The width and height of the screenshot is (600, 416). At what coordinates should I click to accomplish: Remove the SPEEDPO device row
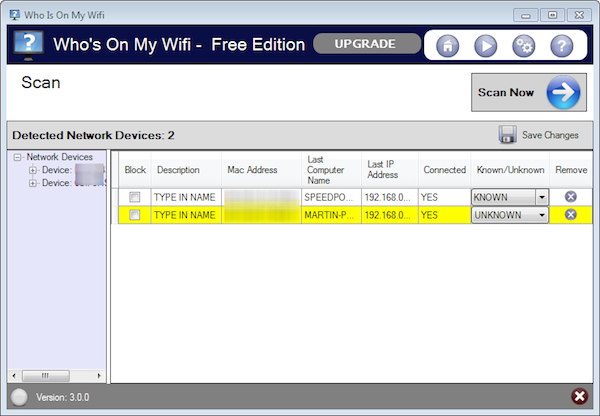point(571,197)
